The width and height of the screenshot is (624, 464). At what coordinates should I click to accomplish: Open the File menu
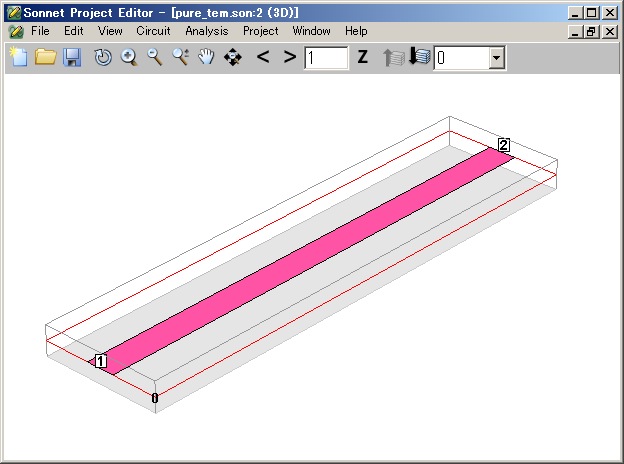(40, 31)
